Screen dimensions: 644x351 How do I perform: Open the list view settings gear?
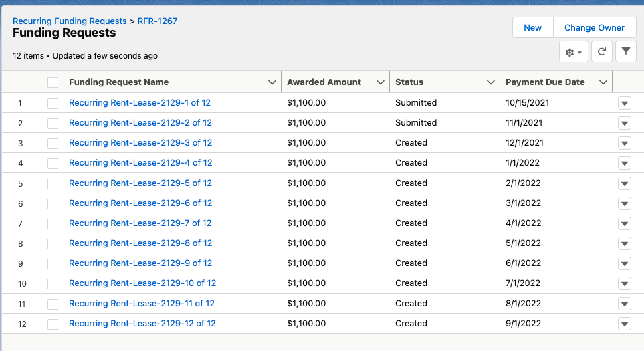pos(573,52)
